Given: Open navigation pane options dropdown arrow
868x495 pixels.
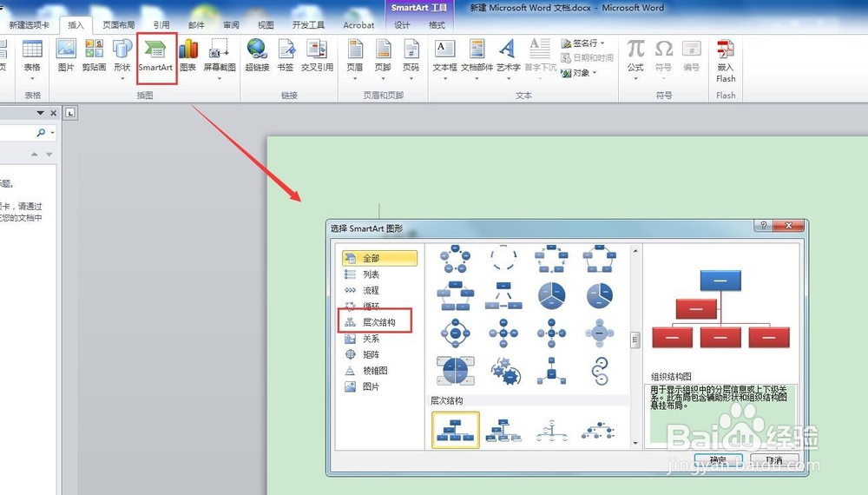Looking at the screenshot, I should tap(41, 113).
